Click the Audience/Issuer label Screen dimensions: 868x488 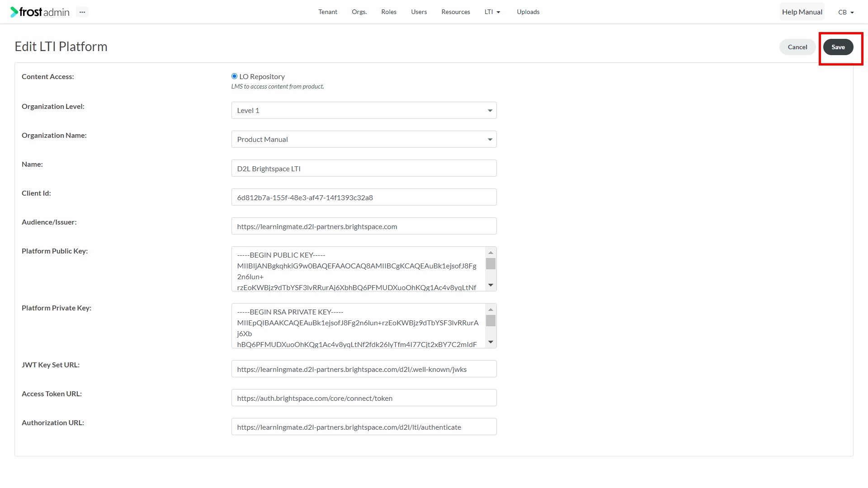coord(49,222)
